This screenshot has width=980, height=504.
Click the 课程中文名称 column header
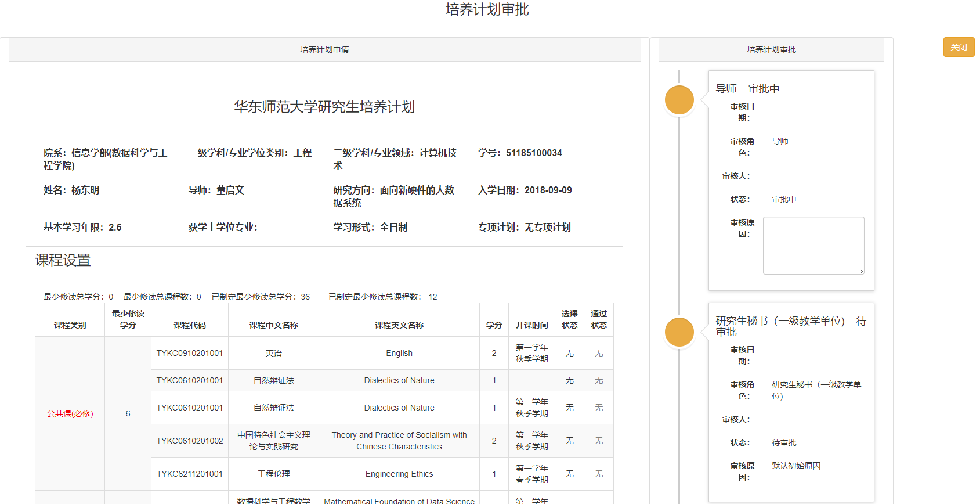(x=273, y=325)
